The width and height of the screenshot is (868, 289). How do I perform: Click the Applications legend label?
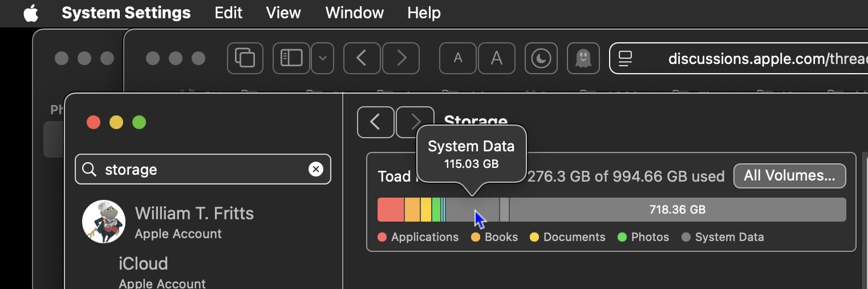425,237
